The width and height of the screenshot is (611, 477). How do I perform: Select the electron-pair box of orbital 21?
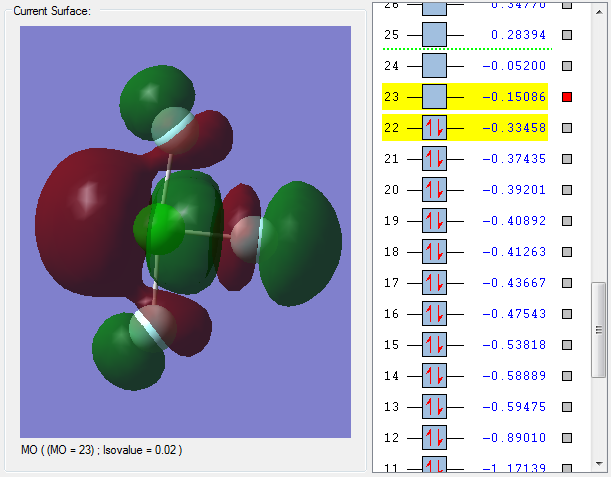click(434, 159)
